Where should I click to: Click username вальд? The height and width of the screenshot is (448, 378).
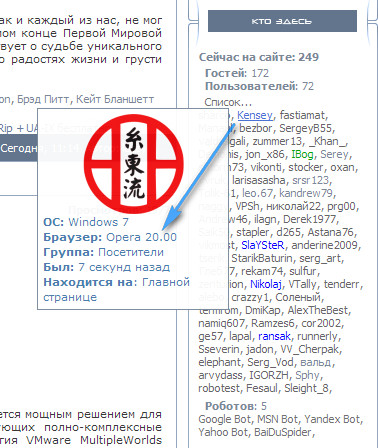(315, 362)
